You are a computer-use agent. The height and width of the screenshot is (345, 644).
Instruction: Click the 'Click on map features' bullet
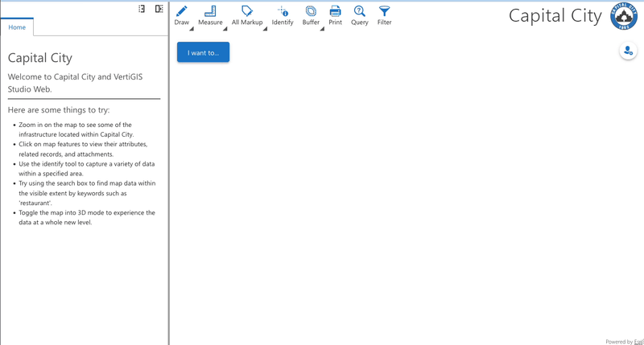[x=83, y=149]
